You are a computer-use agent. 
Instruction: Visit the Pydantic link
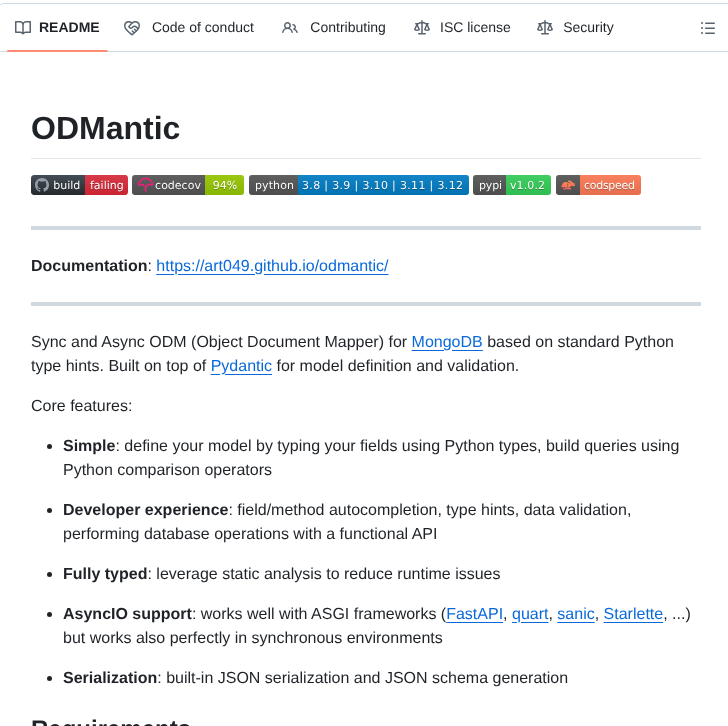[x=241, y=366]
